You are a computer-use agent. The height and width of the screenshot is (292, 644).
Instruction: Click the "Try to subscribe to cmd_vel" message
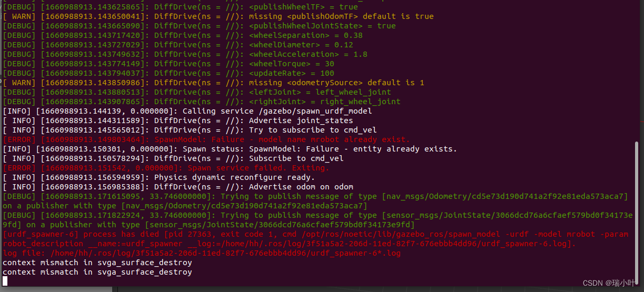coord(313,130)
